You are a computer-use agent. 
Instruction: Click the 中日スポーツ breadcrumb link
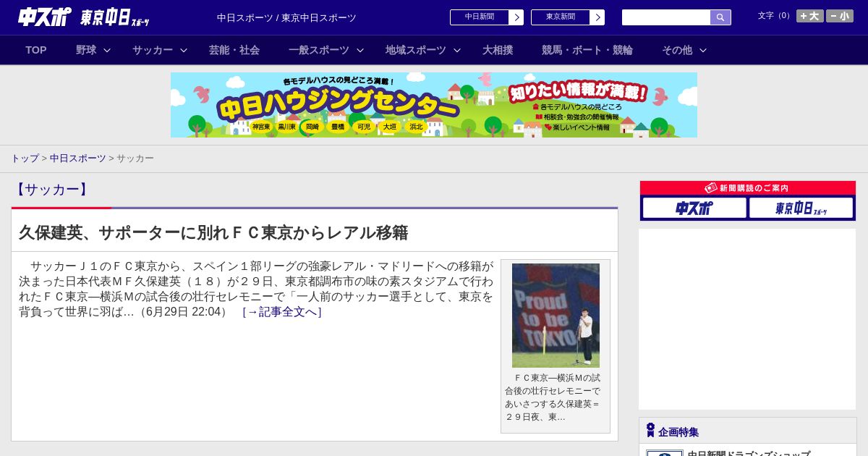78,158
